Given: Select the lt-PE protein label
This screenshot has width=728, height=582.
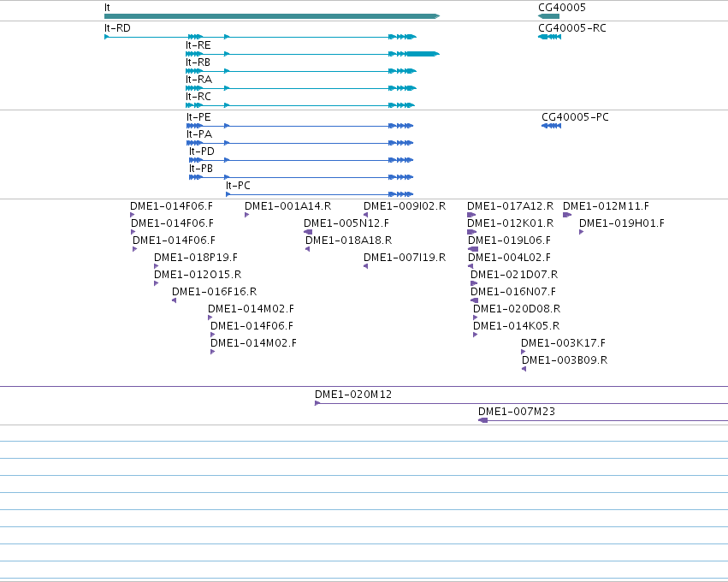Looking at the screenshot, I should click(x=198, y=117).
